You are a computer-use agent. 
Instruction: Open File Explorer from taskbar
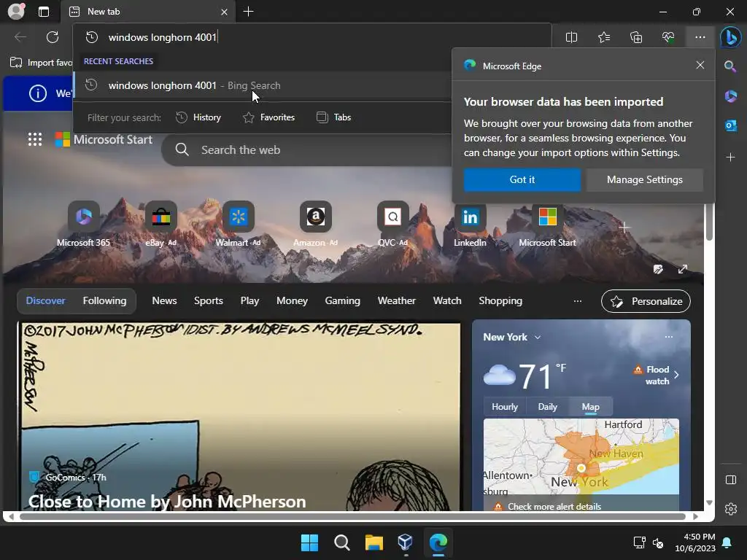374,542
